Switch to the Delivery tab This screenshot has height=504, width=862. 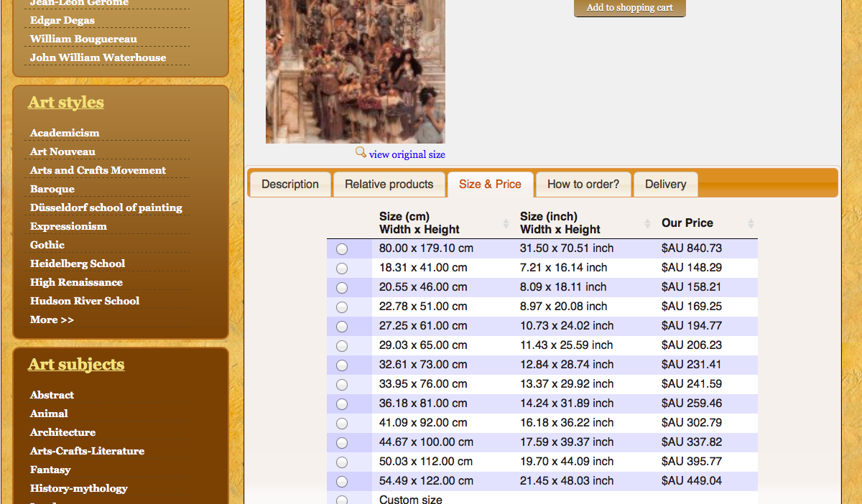[x=665, y=185]
